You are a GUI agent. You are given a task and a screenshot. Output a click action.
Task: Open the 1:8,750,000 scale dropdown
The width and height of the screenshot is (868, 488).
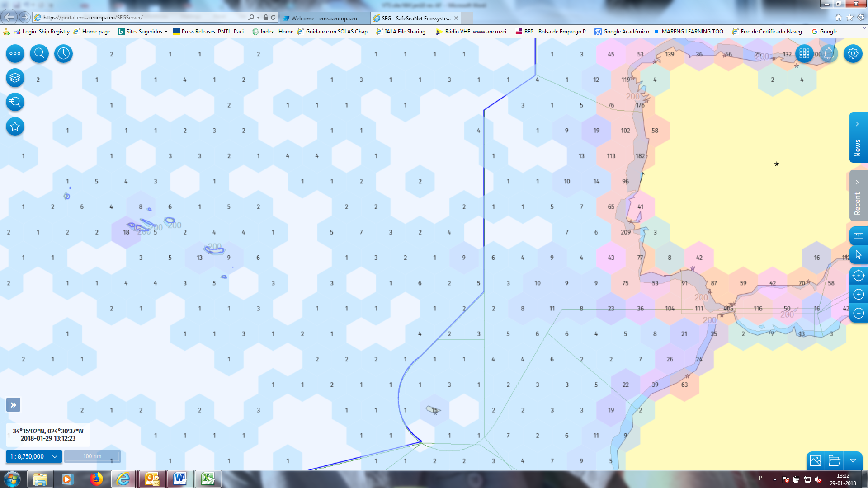pos(34,456)
